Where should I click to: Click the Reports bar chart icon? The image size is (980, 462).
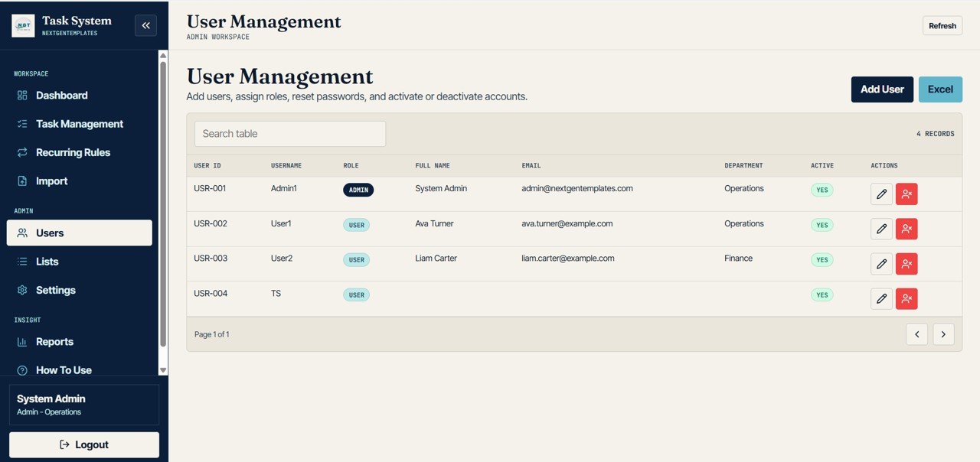click(22, 342)
